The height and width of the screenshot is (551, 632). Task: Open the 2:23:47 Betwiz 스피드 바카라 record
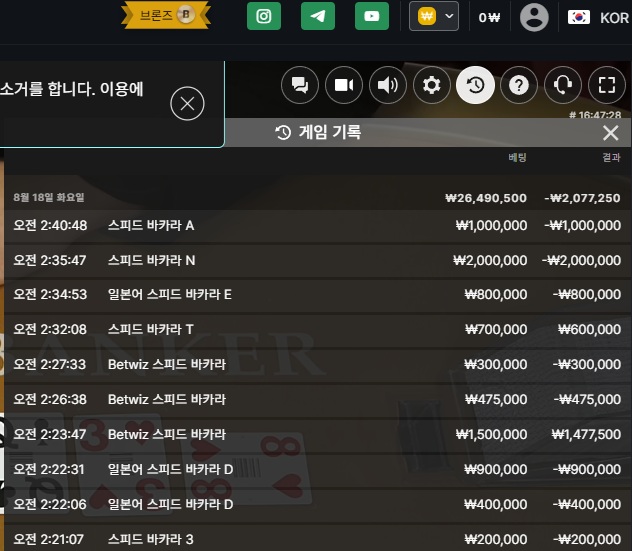[x=318, y=435]
